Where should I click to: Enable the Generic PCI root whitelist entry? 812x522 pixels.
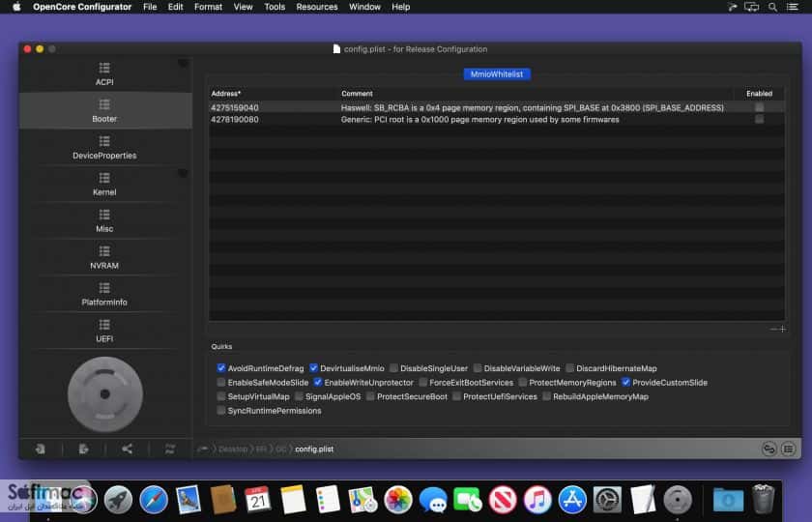[x=759, y=119]
